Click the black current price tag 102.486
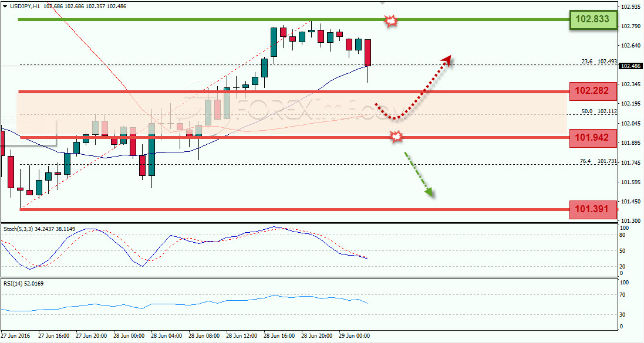 (x=630, y=66)
